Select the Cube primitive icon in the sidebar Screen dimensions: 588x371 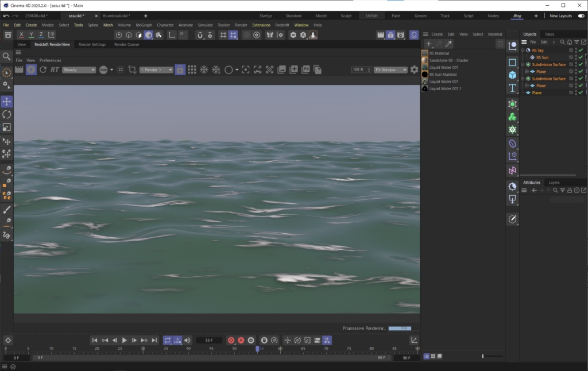coord(512,74)
